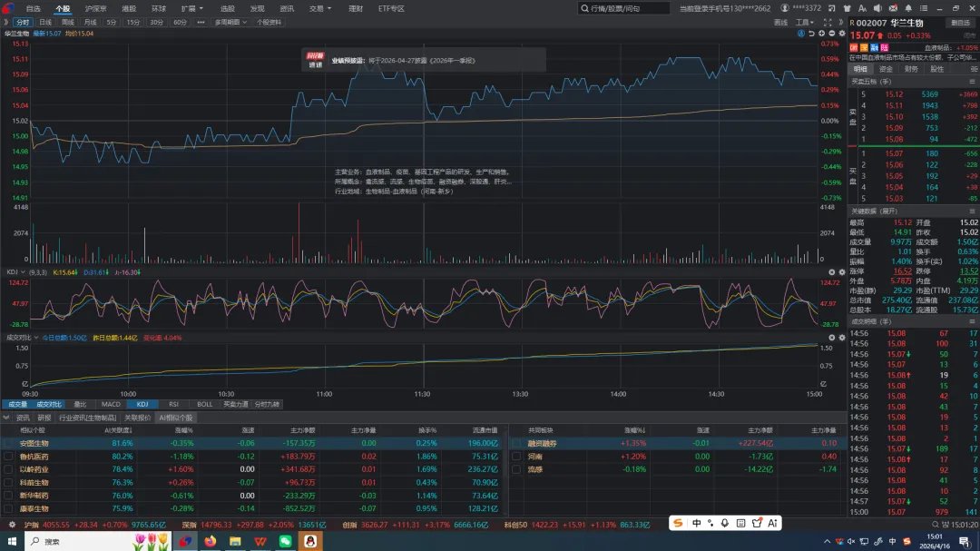Click the blue circular info icon above the chart
Image resolution: width=980 pixels, height=551 pixels.
[801, 34]
